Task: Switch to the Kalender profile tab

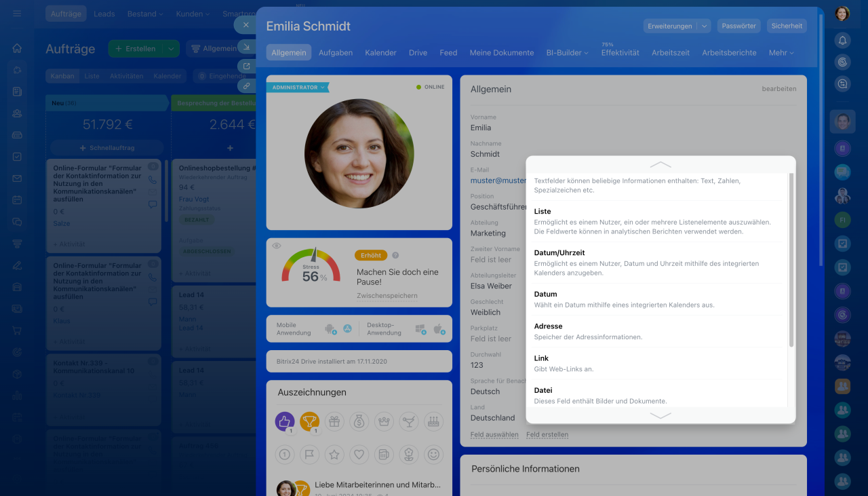Action: 380,52
